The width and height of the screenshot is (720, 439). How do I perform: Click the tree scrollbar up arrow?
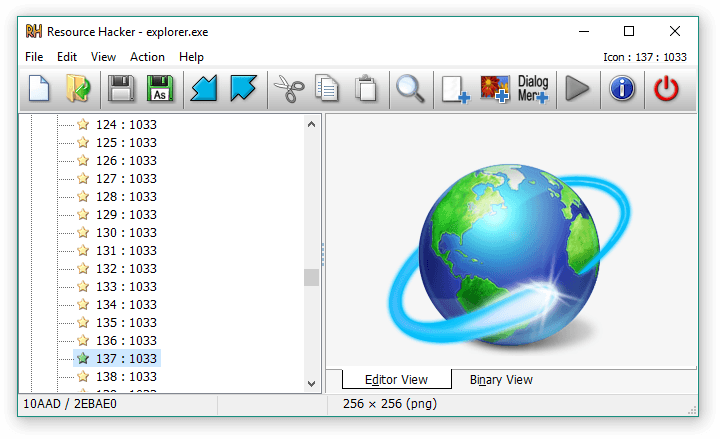pos(311,124)
